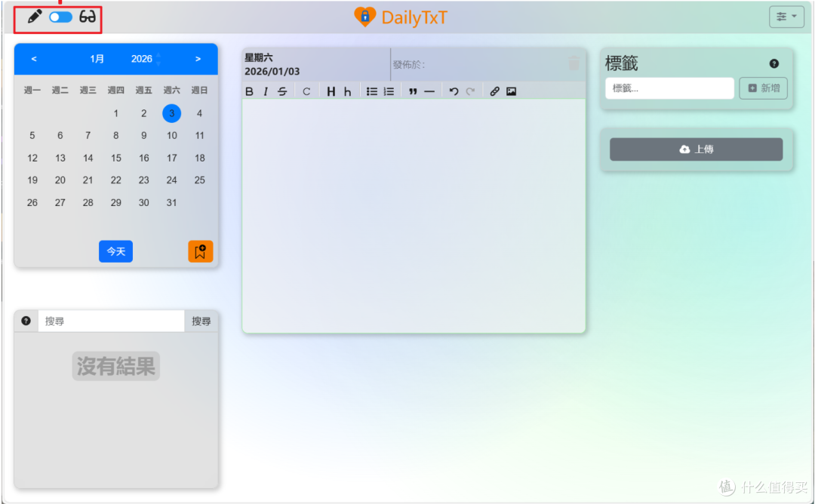Screen dimensions: 815x504
Task: Select day 3 in the calendar
Action: [x=171, y=113]
